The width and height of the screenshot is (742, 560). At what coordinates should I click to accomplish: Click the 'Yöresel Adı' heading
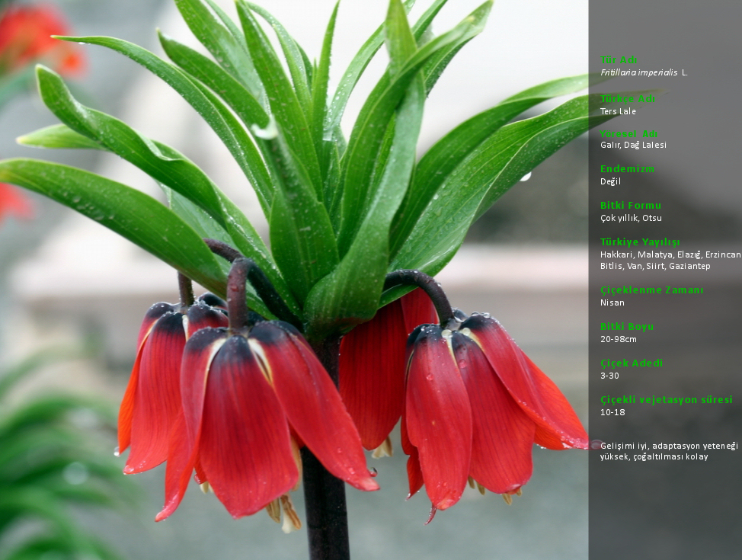coord(628,133)
